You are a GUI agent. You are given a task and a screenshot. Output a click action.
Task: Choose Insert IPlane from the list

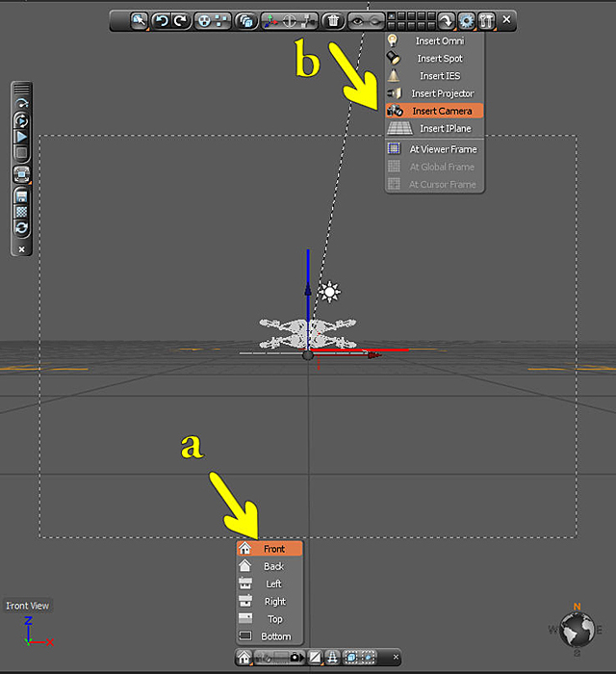click(434, 128)
